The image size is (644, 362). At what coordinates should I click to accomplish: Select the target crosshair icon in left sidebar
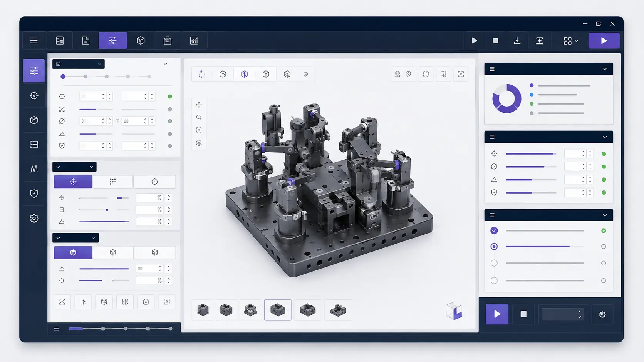point(34,96)
